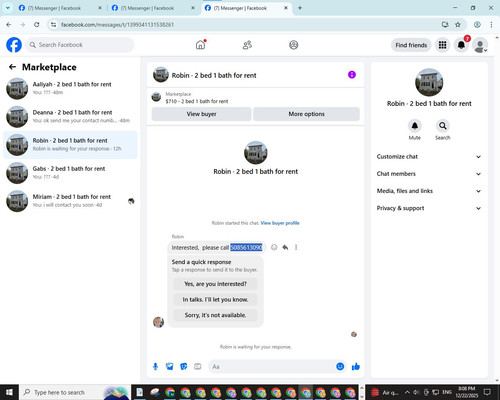500x400 pixels.
Task: Open the emoji picker in message box
Action: click(x=340, y=367)
